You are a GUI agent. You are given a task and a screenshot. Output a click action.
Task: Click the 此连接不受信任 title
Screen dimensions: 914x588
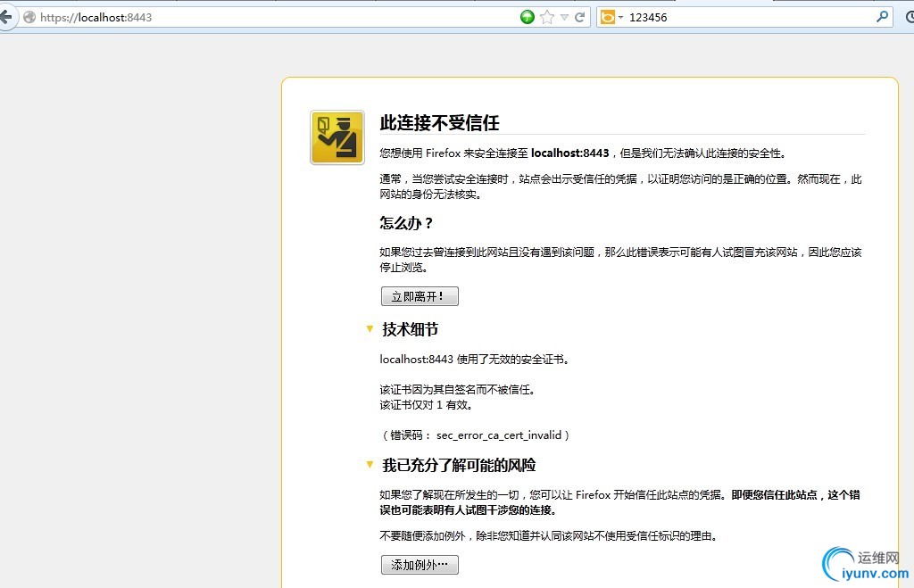[439, 123]
